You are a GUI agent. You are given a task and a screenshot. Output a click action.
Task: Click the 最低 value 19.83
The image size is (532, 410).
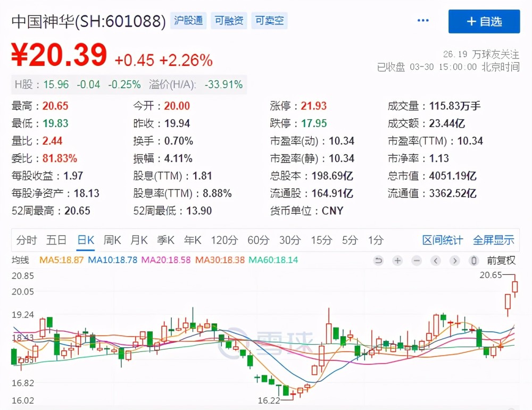pyautogui.click(x=55, y=123)
